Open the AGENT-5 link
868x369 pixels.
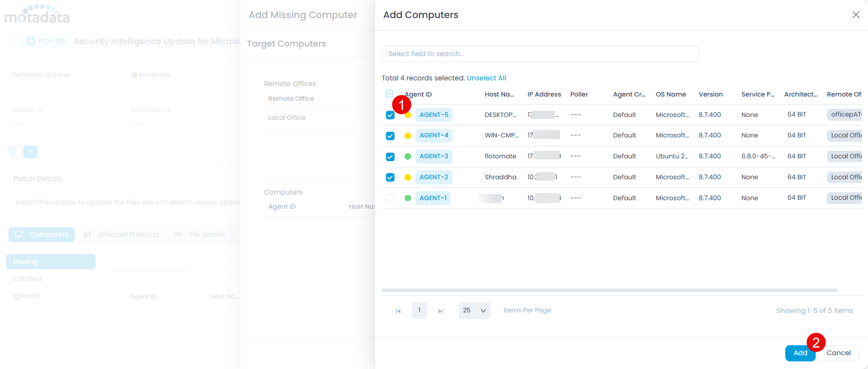click(x=434, y=115)
